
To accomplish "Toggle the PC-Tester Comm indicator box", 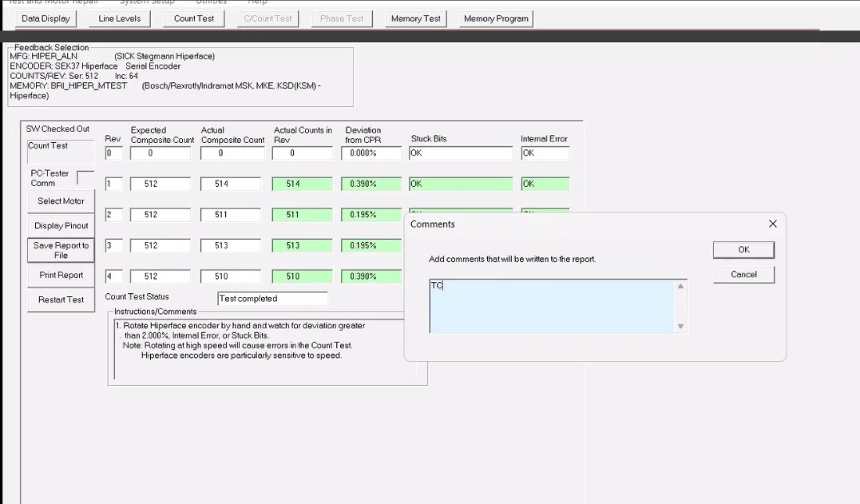I will click(x=85, y=178).
